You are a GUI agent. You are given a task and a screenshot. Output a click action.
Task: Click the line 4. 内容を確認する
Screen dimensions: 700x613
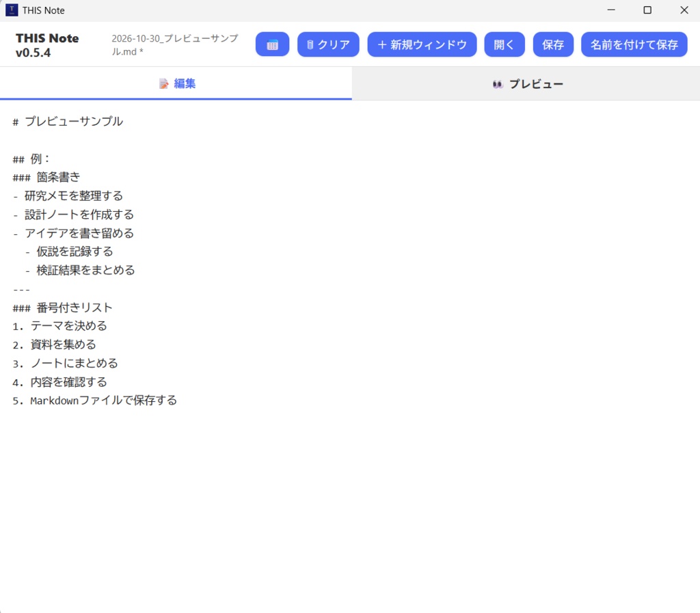tap(60, 382)
